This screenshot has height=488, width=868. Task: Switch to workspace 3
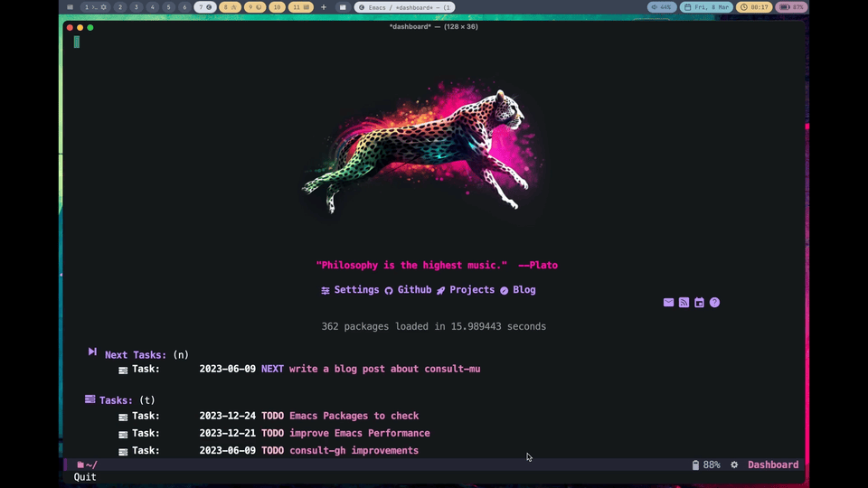pyautogui.click(x=137, y=7)
